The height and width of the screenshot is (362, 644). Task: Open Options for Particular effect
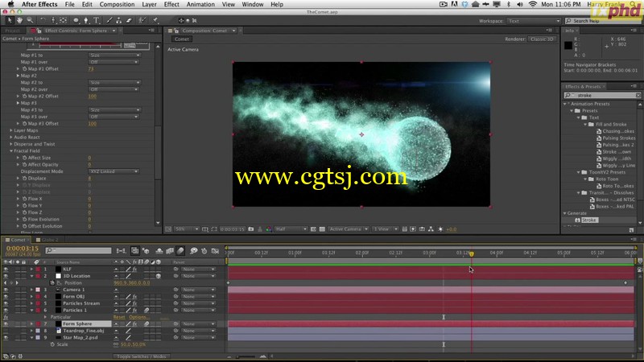[x=138, y=317]
